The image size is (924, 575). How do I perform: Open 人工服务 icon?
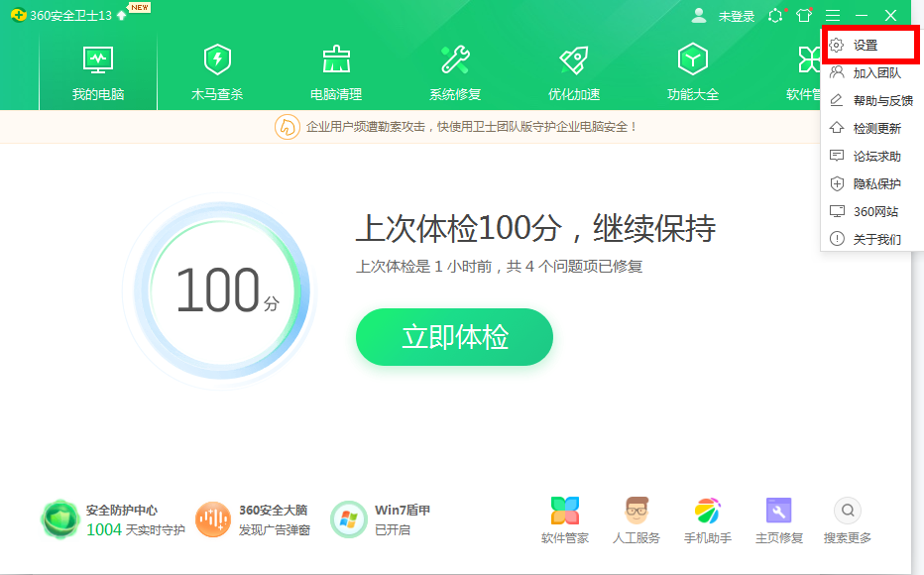tap(636, 511)
